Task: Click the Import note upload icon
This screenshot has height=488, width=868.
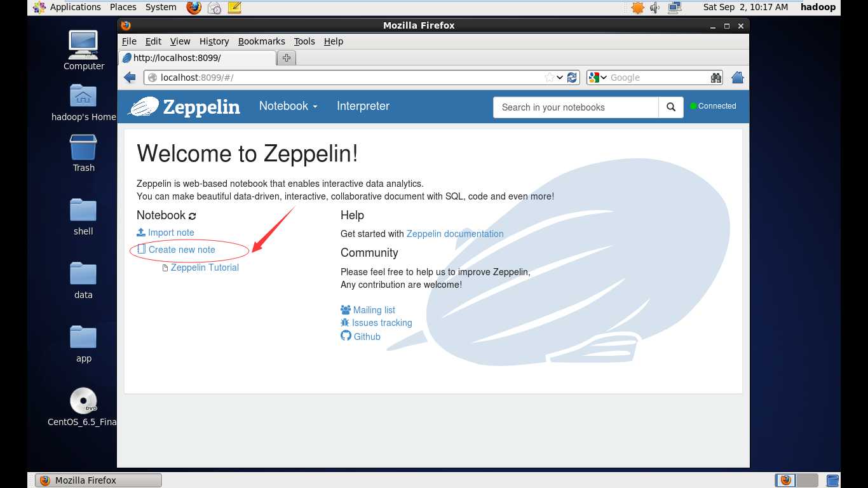Action: [x=141, y=232]
